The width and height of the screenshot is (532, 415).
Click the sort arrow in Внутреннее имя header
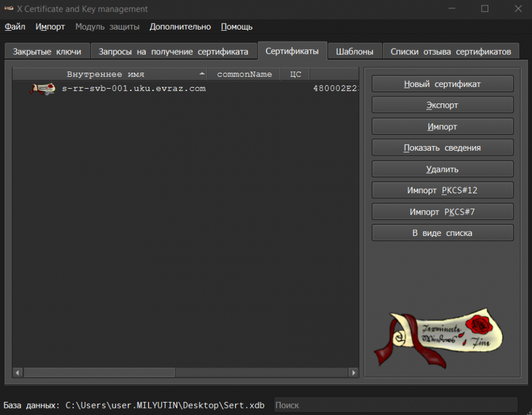[202, 74]
